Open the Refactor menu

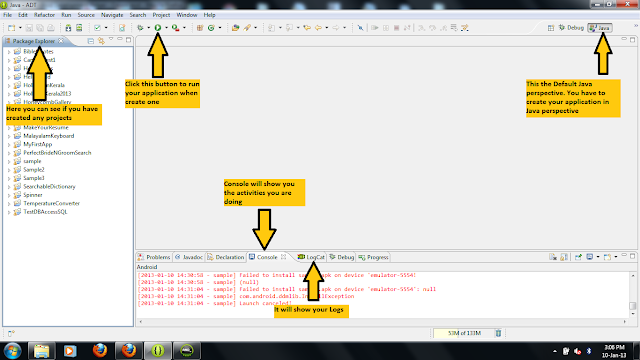tap(44, 15)
